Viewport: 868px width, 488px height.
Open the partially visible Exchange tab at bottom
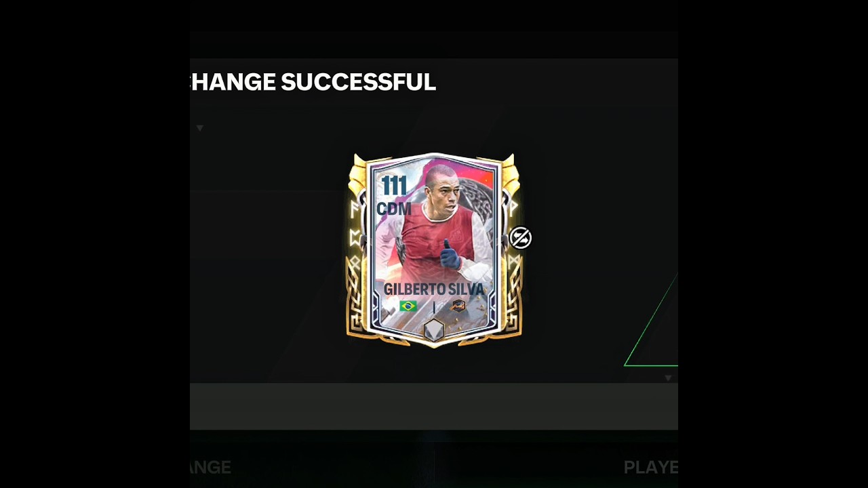[211, 467]
